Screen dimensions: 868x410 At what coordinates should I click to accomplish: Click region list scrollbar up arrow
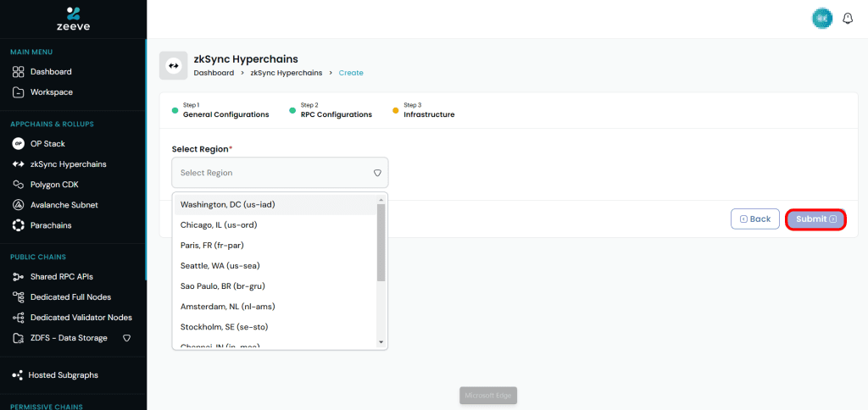pyautogui.click(x=381, y=199)
